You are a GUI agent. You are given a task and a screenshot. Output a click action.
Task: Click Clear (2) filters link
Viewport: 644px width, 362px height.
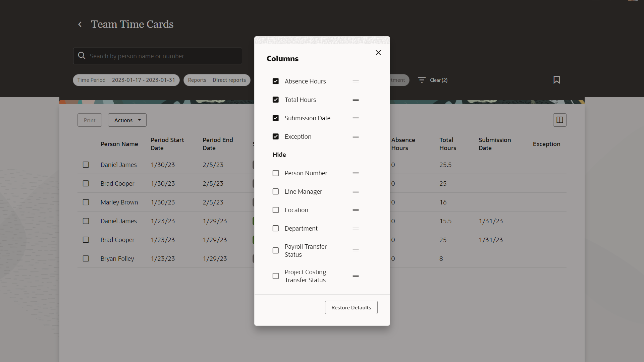(x=438, y=80)
